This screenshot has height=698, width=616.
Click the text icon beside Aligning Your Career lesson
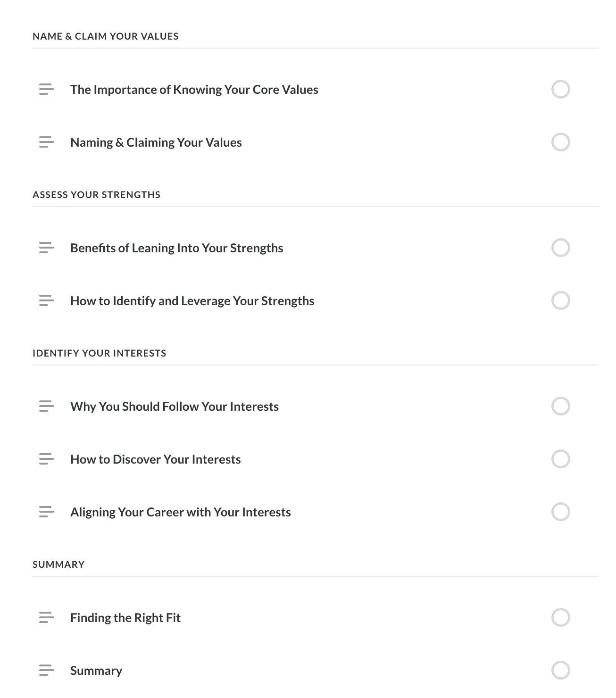46,512
